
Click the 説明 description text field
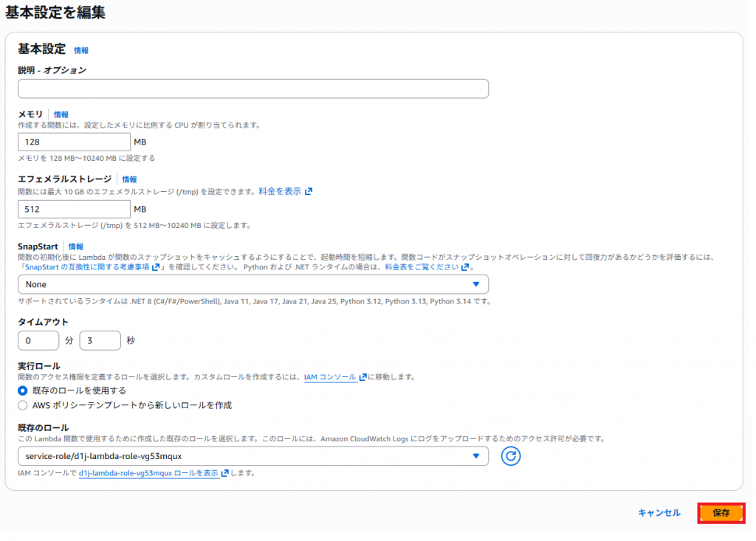click(x=252, y=89)
